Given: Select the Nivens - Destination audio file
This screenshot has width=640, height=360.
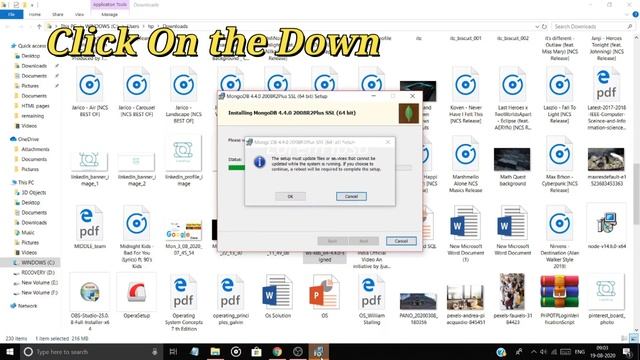Looking at the screenshot, I should coord(560,238).
